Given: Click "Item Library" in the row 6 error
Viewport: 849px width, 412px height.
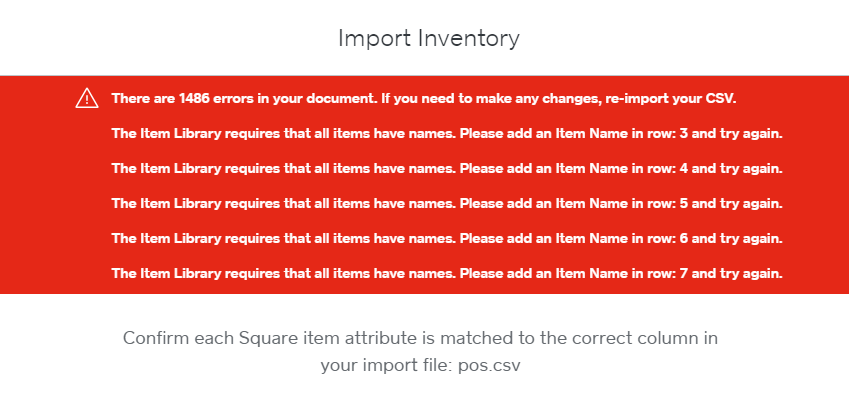Looking at the screenshot, I should 170,238.
